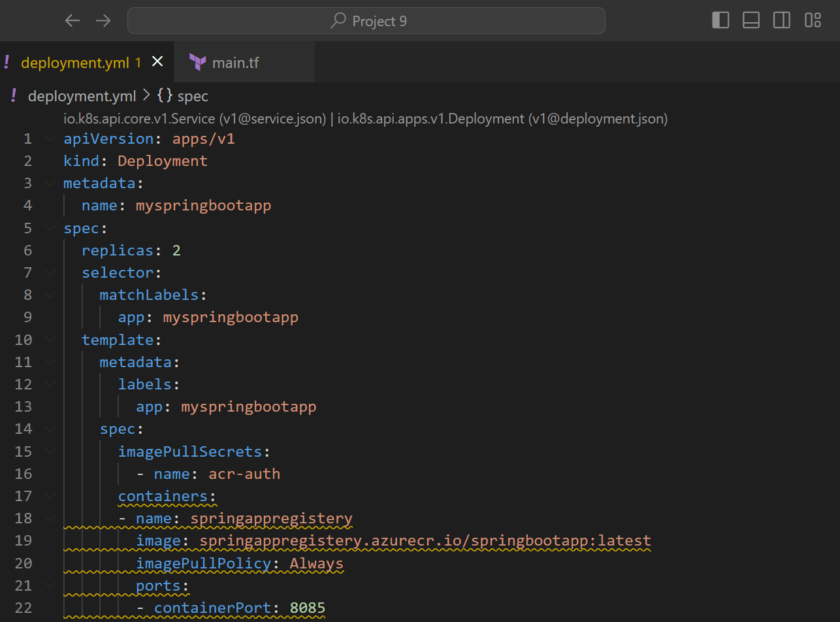Collapse the metadata fold at line 3
Viewport: 840px width, 622px height.
[50, 183]
